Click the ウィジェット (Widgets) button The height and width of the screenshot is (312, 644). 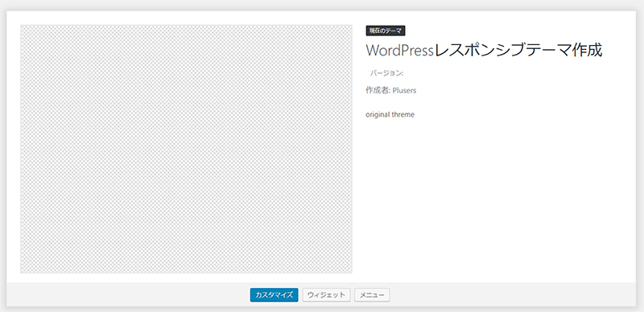click(x=327, y=295)
